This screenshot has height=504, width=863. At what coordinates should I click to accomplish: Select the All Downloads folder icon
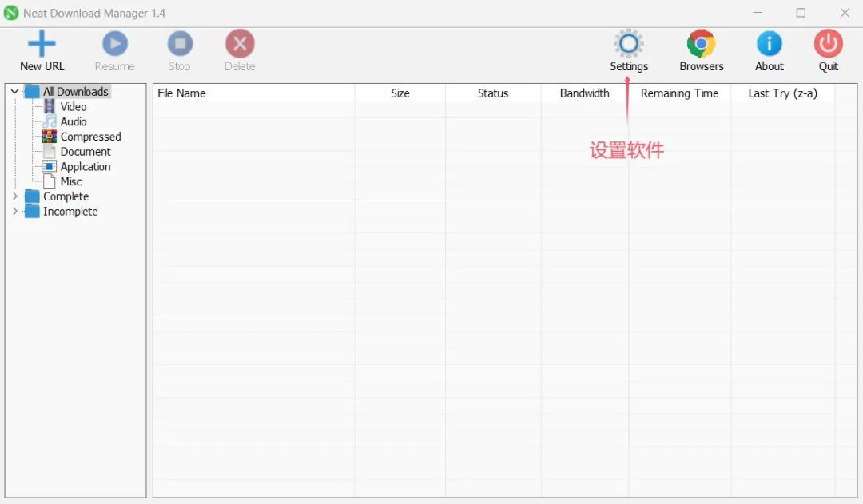32,91
